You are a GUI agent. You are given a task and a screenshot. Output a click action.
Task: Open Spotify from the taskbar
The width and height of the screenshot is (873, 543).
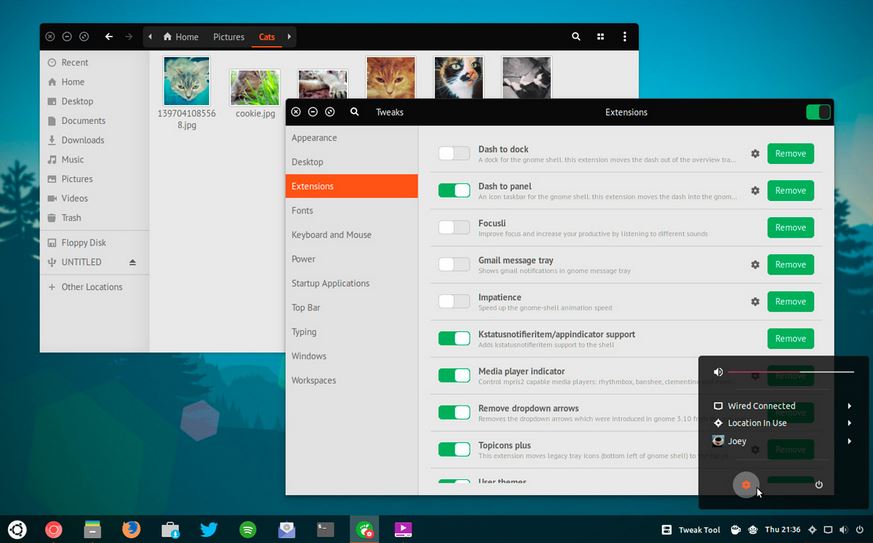(x=248, y=529)
